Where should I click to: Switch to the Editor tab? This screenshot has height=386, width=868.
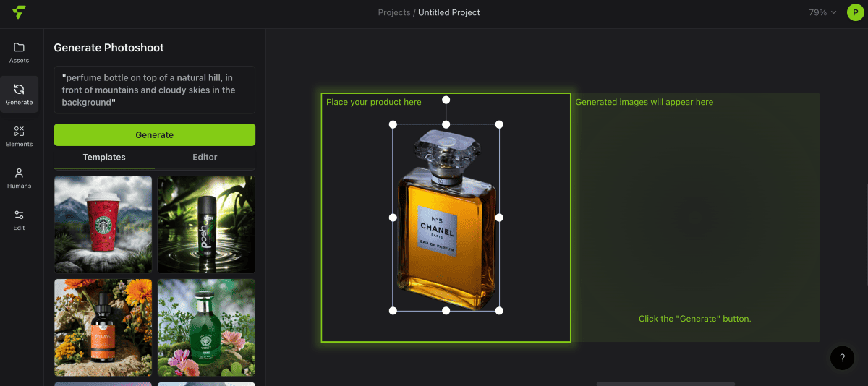(x=205, y=157)
